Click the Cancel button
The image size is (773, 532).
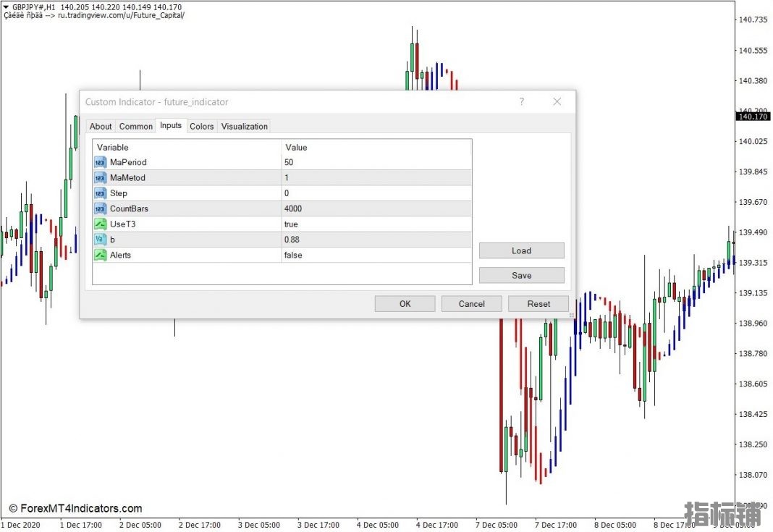click(472, 304)
